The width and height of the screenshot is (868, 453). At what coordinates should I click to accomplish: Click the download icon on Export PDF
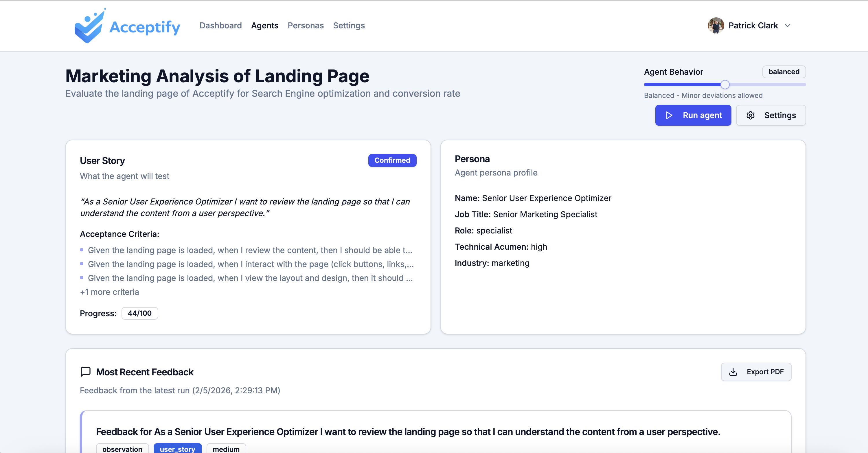(733, 372)
